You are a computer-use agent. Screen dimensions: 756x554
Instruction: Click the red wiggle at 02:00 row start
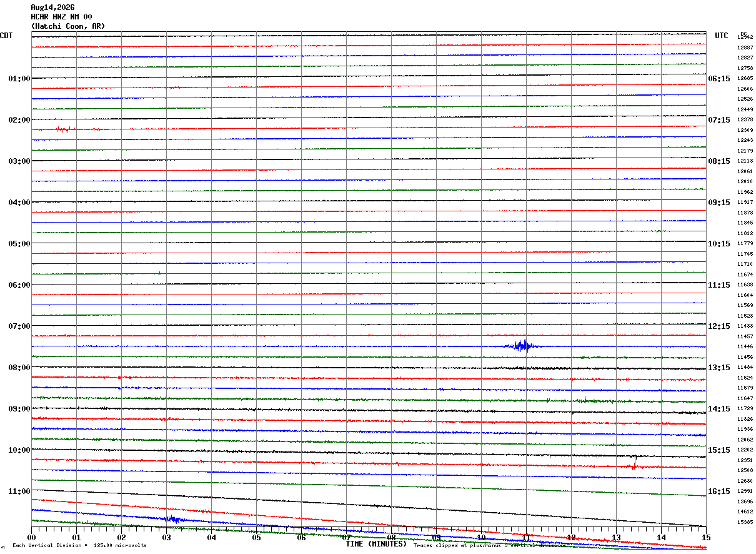[62, 129]
